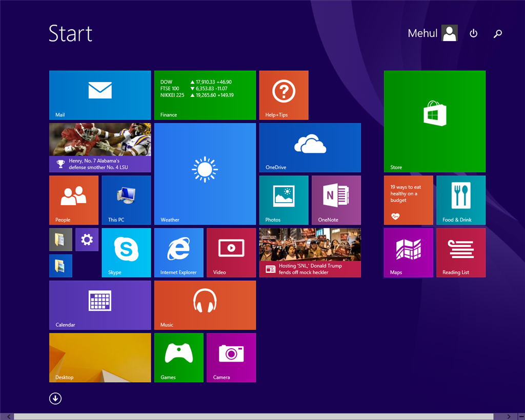Open the OneNote tile
This screenshot has height=420, width=525.
point(336,201)
